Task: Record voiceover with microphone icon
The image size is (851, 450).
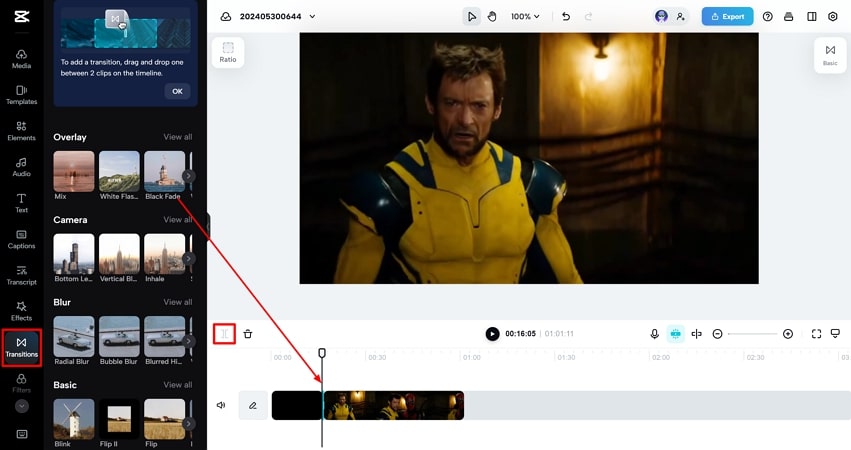Action: (655, 334)
